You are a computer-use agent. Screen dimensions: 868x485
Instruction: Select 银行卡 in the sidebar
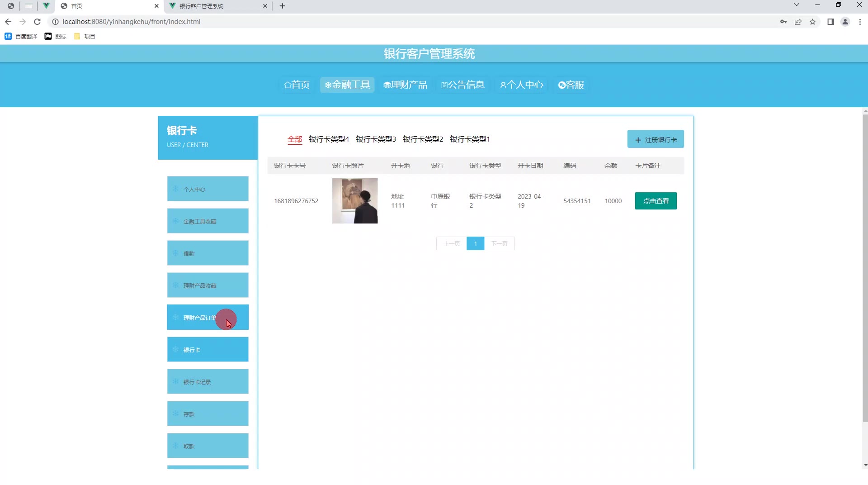[x=208, y=350]
